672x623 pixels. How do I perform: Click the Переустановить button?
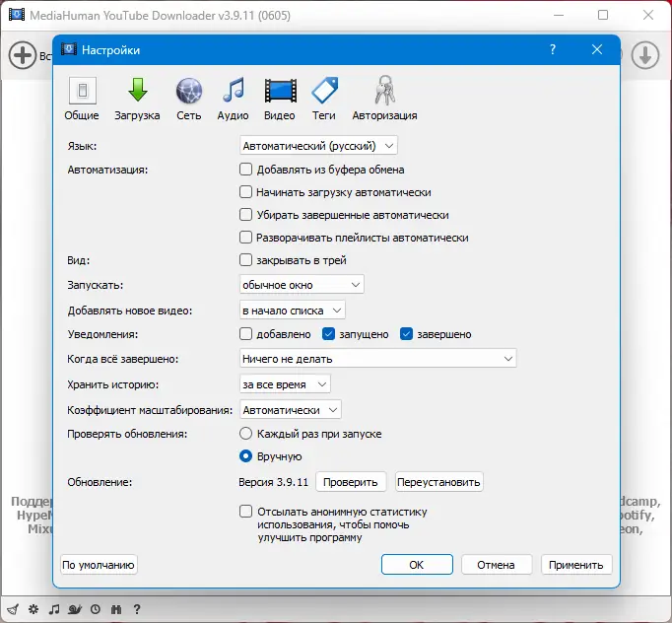(x=438, y=482)
